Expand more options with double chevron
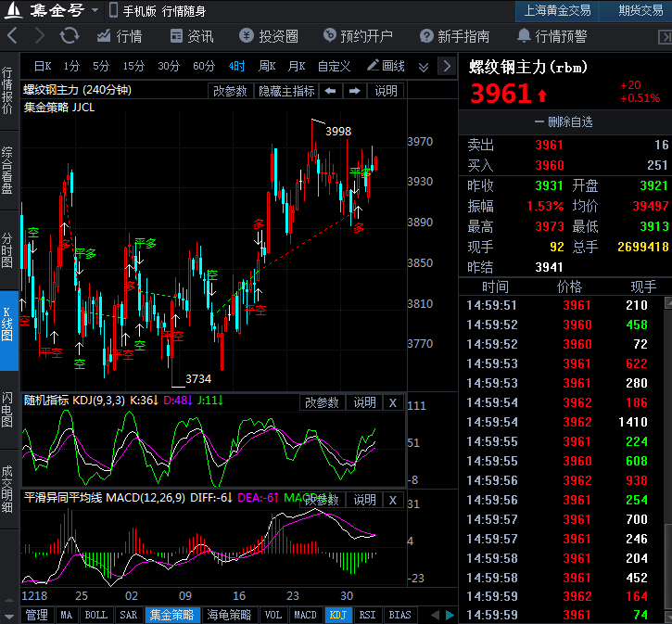The height and width of the screenshot is (624, 672). (x=424, y=68)
